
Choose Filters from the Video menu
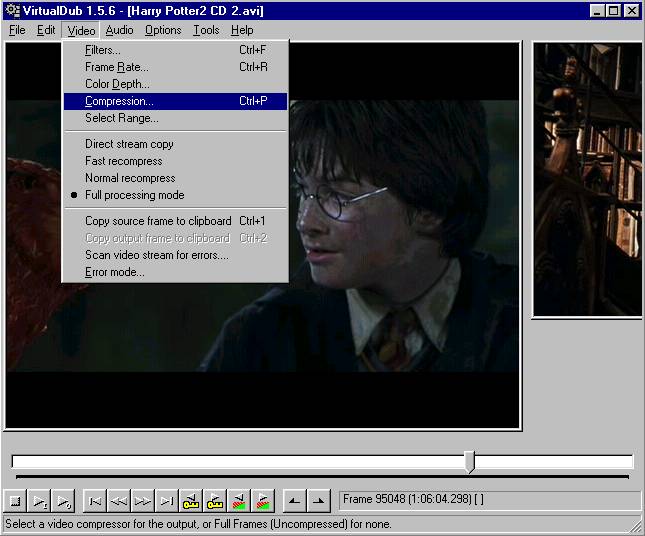102,50
